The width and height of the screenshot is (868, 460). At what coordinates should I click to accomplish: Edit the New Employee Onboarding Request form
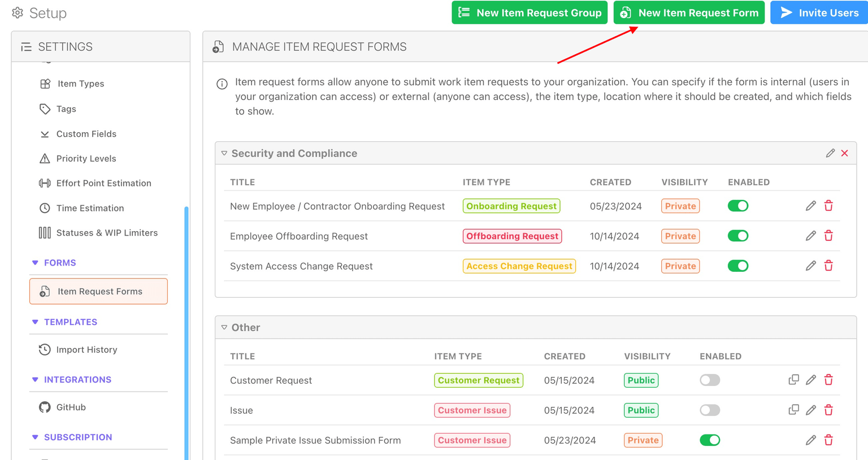811,206
